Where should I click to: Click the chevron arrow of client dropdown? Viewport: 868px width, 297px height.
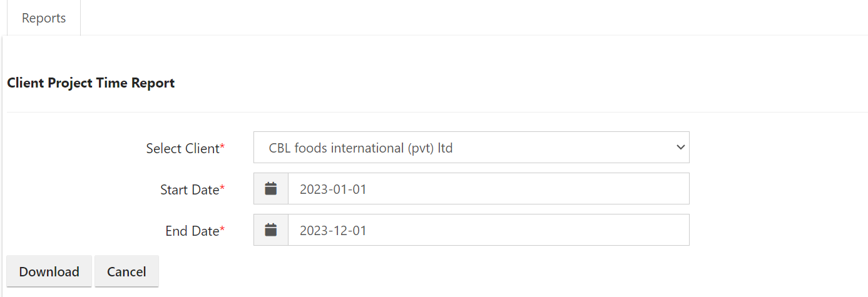coord(681,148)
